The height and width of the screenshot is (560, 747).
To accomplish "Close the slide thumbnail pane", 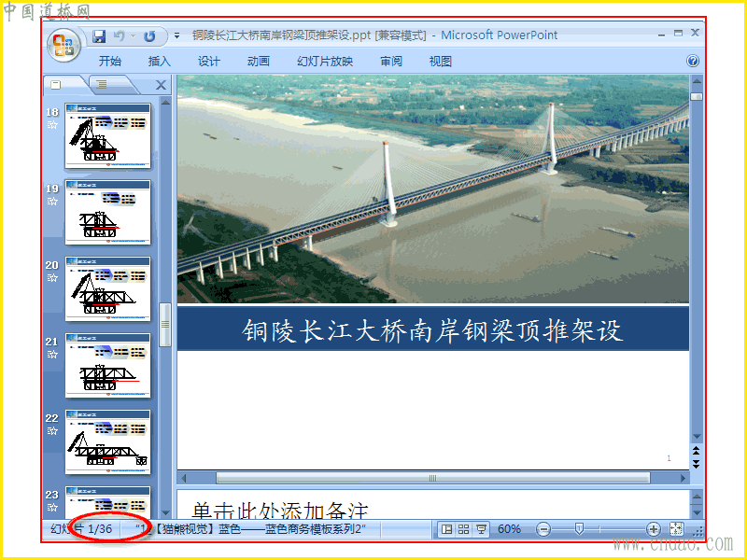I will point(161,85).
